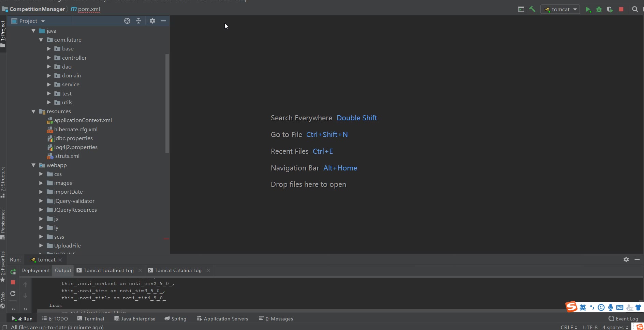This screenshot has height=330, width=644.
Task: Expand the controller package folder
Action: pos(49,58)
